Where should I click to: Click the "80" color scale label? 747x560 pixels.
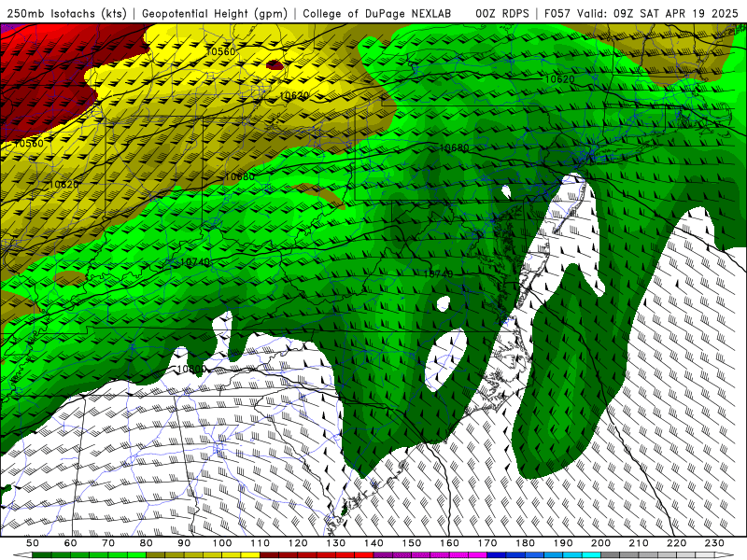(147, 543)
